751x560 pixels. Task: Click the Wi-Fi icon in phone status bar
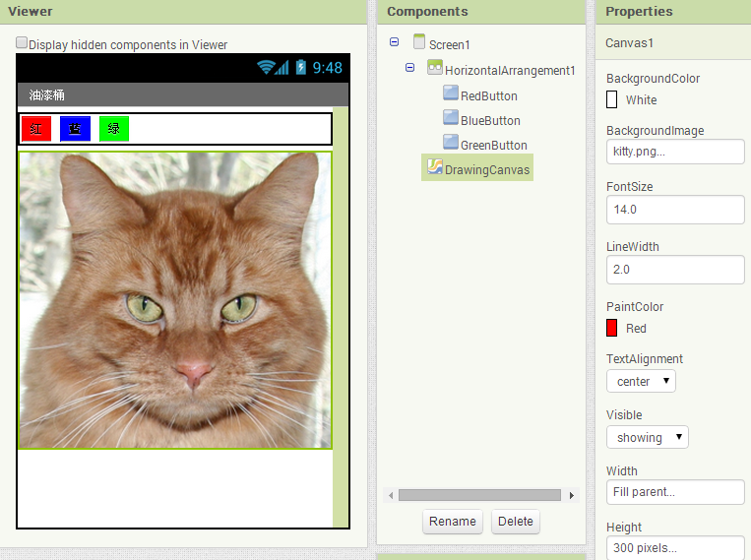(266, 67)
